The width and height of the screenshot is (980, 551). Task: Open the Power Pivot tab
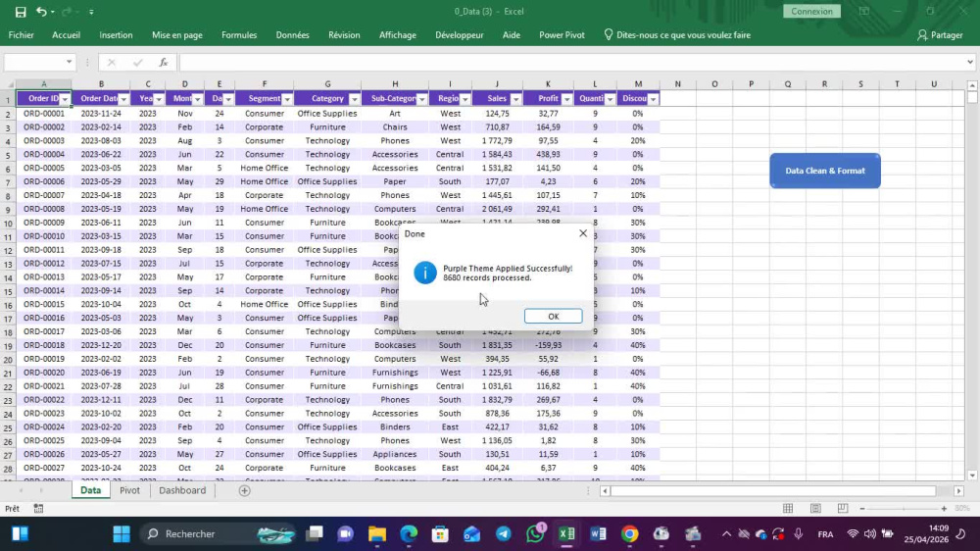tap(562, 35)
